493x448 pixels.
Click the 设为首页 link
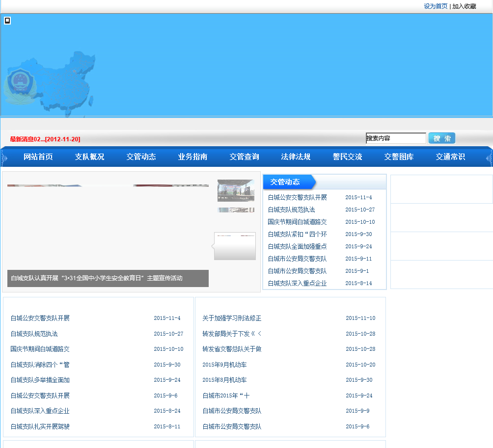436,6
